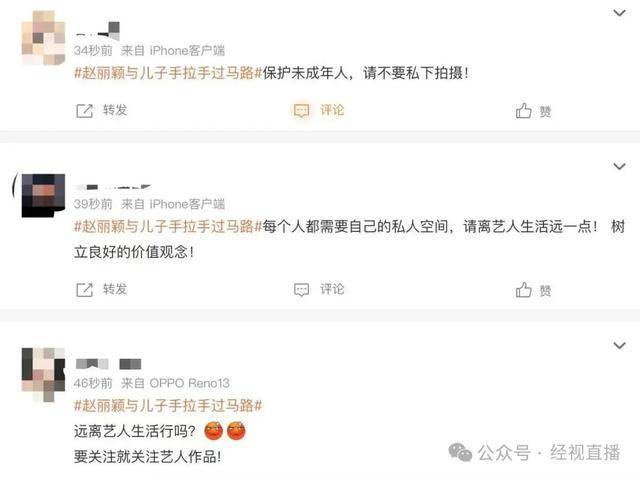Open first poster's blurred avatar
The image size is (640, 478).
pyautogui.click(x=43, y=38)
